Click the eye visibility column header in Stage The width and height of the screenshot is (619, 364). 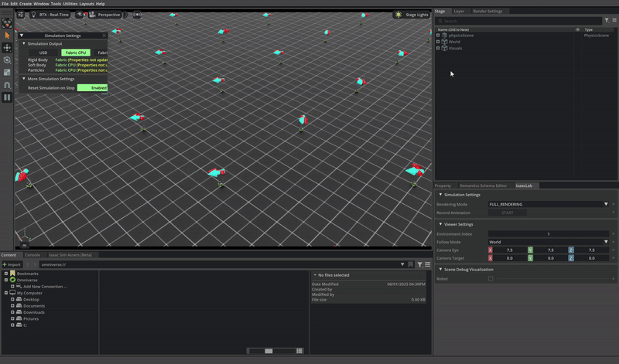(577, 29)
